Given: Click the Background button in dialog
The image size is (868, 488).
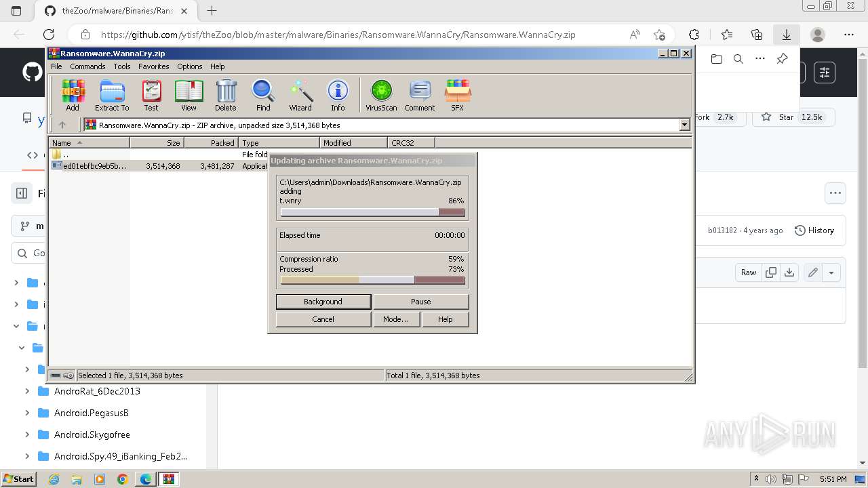Looking at the screenshot, I should pyautogui.click(x=323, y=302).
